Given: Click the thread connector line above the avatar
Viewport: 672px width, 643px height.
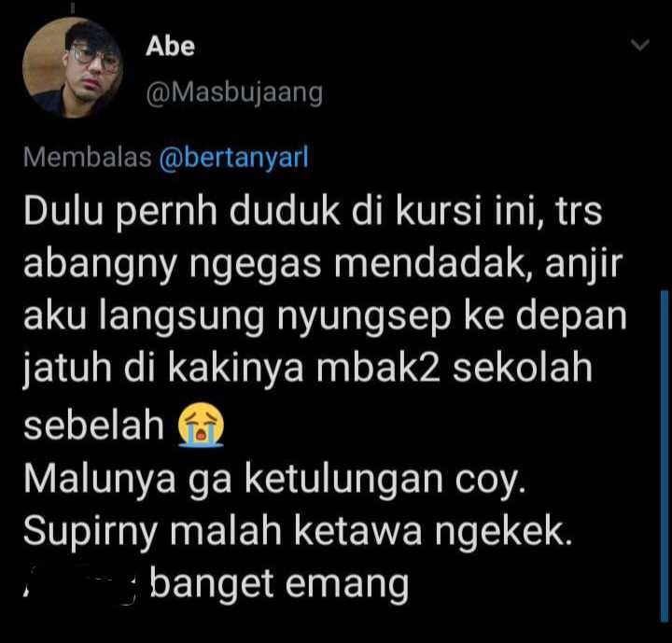Looking at the screenshot, I should pos(73,7).
